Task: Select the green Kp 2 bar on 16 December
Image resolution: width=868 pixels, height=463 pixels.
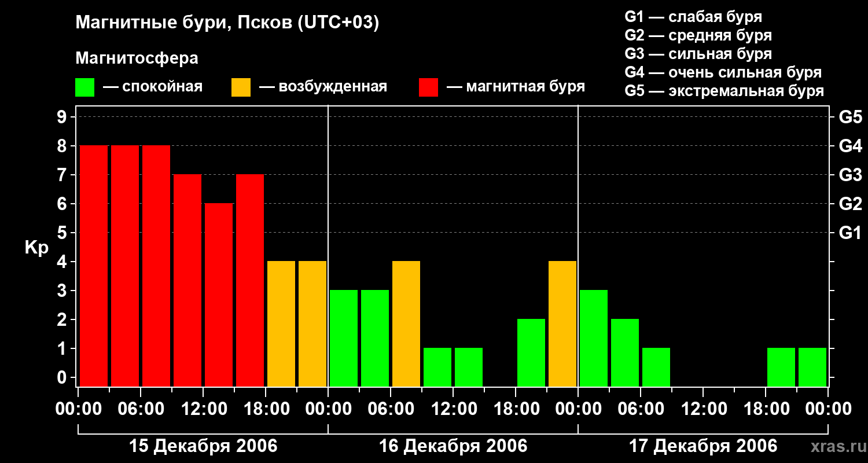Action: tap(531, 353)
